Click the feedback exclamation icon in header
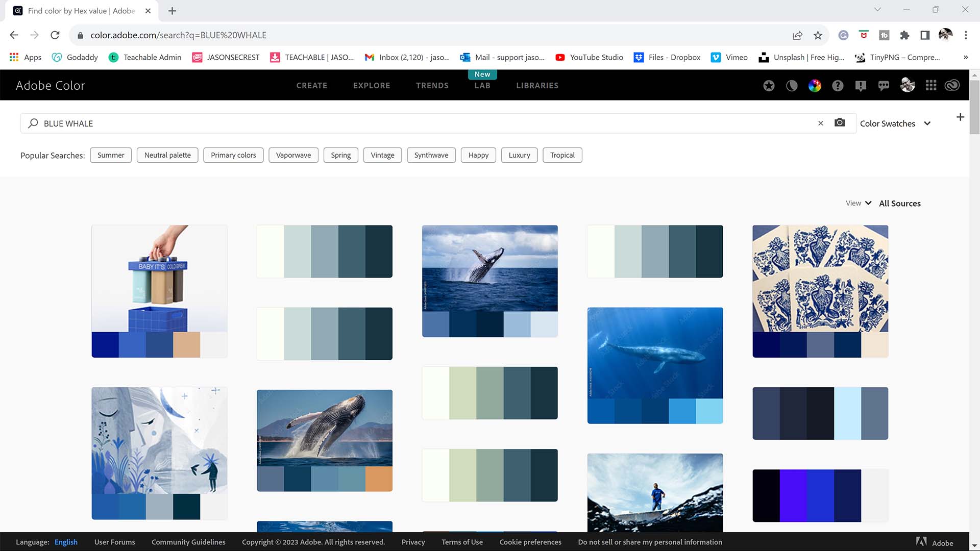The height and width of the screenshot is (551, 980). [861, 86]
